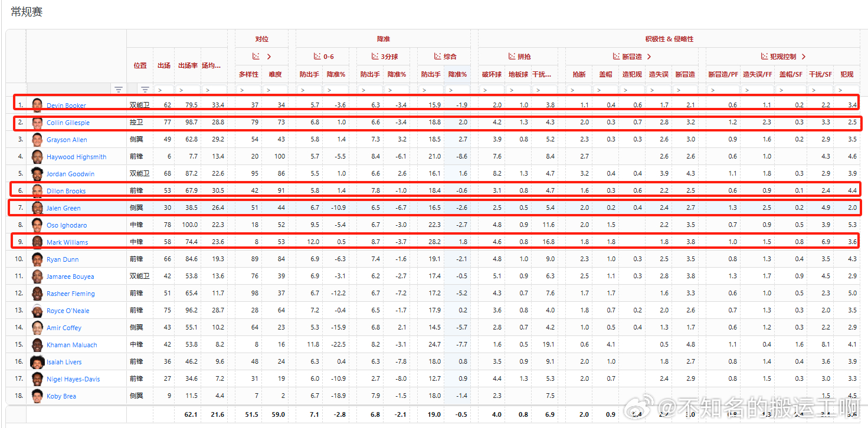Expand the 断冒造 group with its chevron
This screenshot has width=868, height=428.
coord(649,57)
